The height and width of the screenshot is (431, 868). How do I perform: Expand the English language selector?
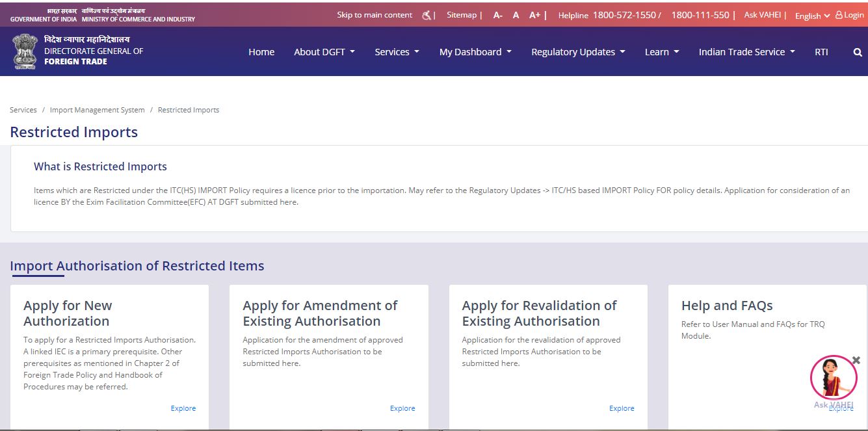(x=811, y=15)
